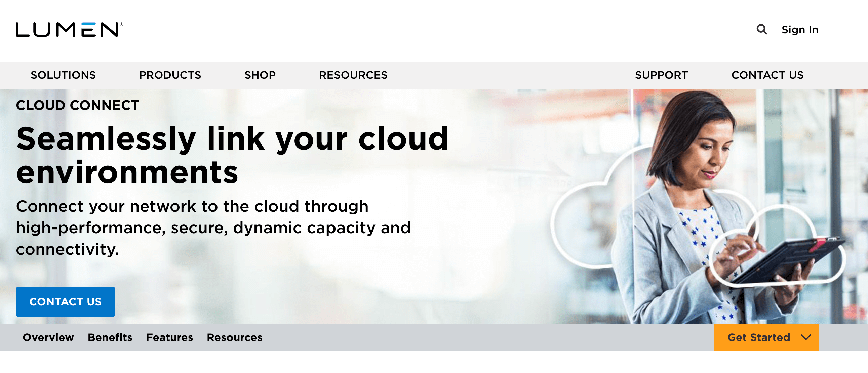Click the CONTACT US blue button
The width and height of the screenshot is (868, 373).
(x=65, y=301)
